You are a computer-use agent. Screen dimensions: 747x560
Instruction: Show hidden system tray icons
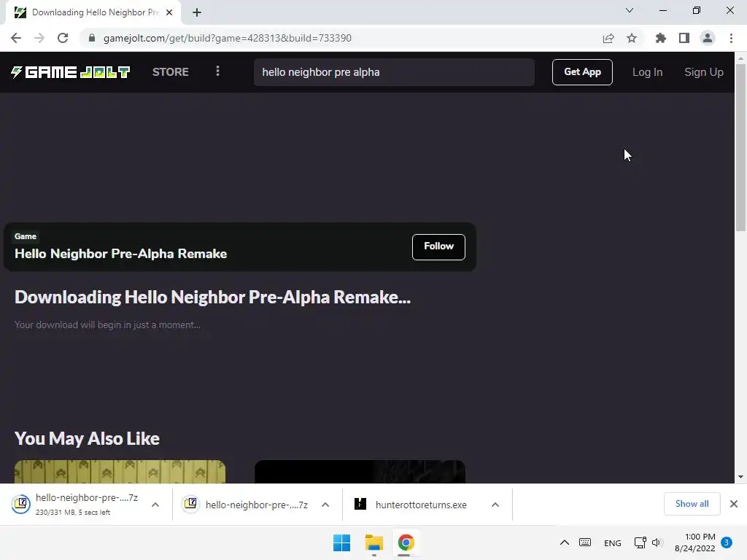coord(565,542)
